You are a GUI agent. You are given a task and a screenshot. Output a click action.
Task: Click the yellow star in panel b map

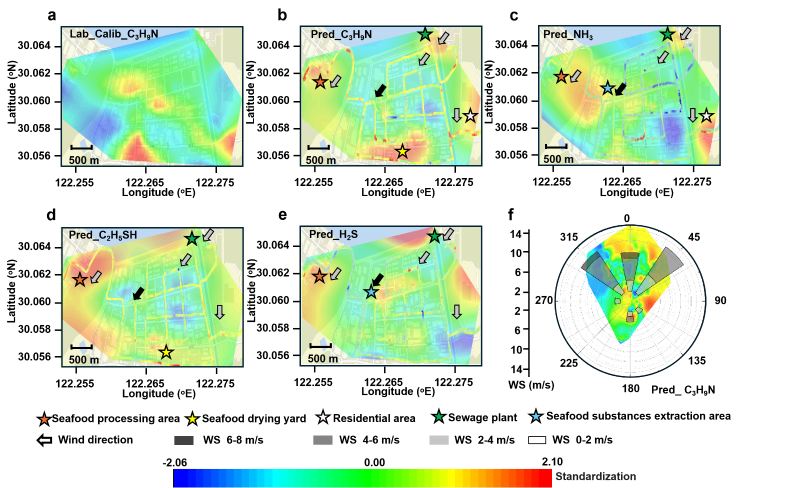pos(403,151)
